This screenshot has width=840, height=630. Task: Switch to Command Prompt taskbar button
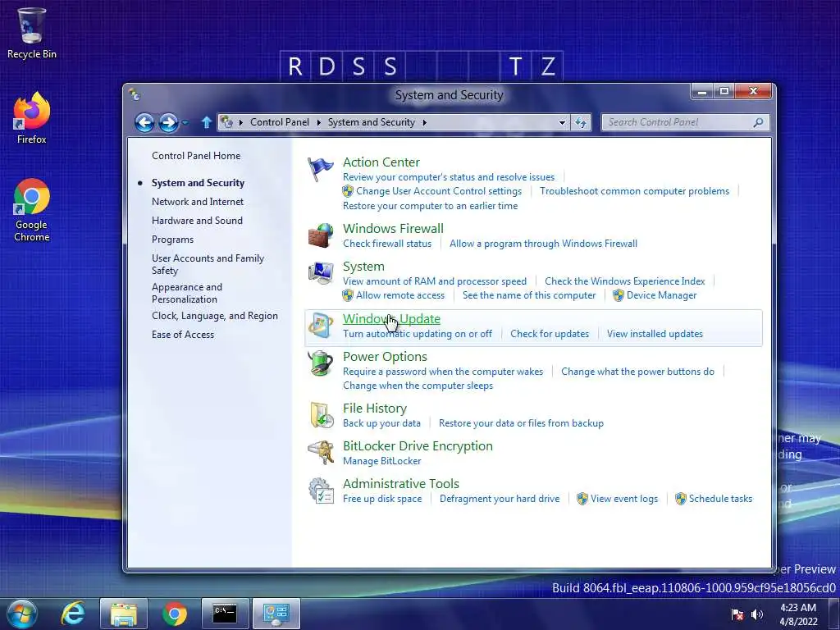[225, 614]
